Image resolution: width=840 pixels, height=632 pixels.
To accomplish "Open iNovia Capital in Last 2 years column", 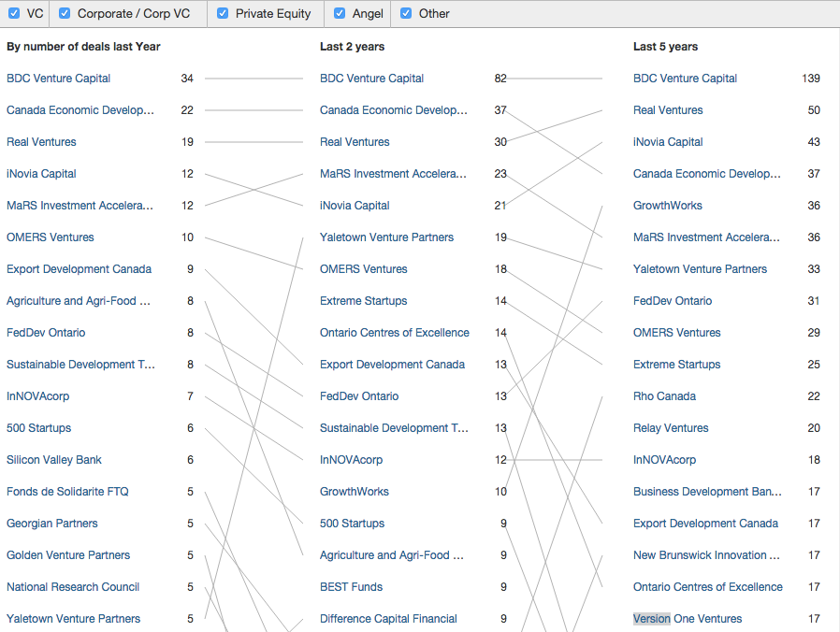I will 355,206.
